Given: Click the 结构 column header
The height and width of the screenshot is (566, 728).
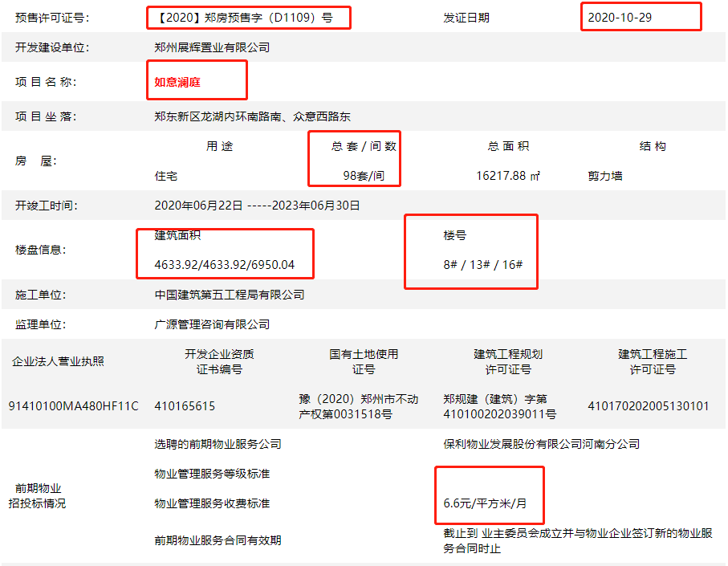Looking at the screenshot, I should click(653, 146).
